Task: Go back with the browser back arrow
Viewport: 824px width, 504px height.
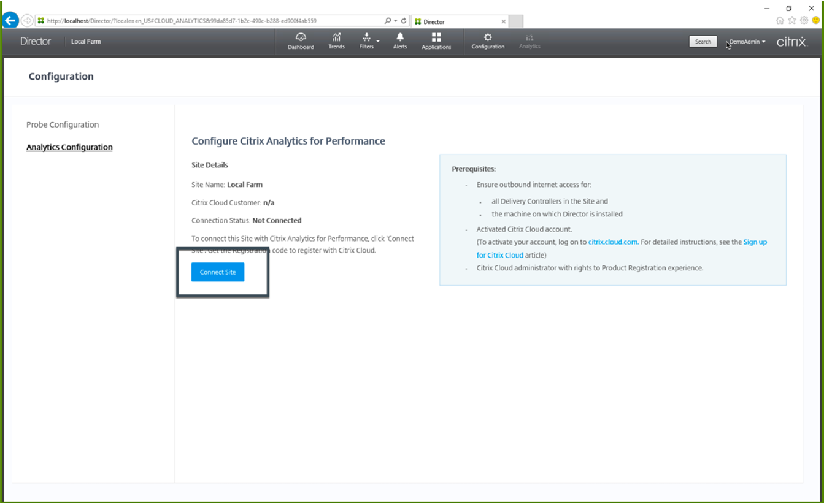Action: click(x=10, y=21)
